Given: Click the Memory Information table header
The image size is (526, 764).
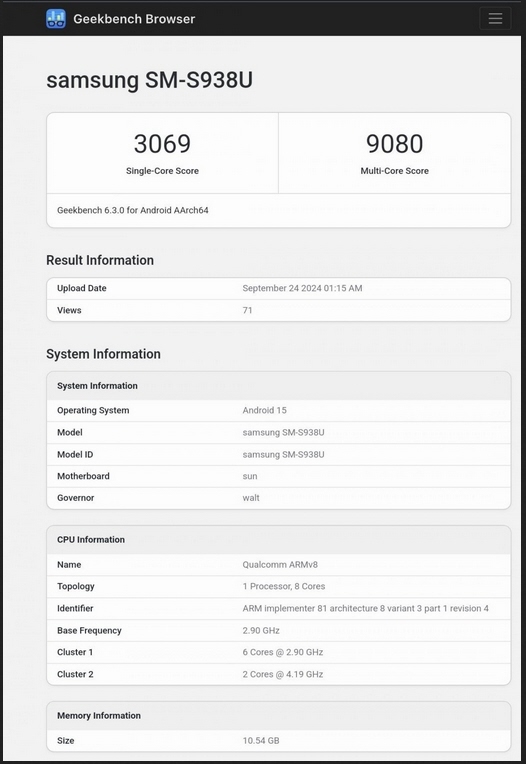Looking at the screenshot, I should 279,716.
